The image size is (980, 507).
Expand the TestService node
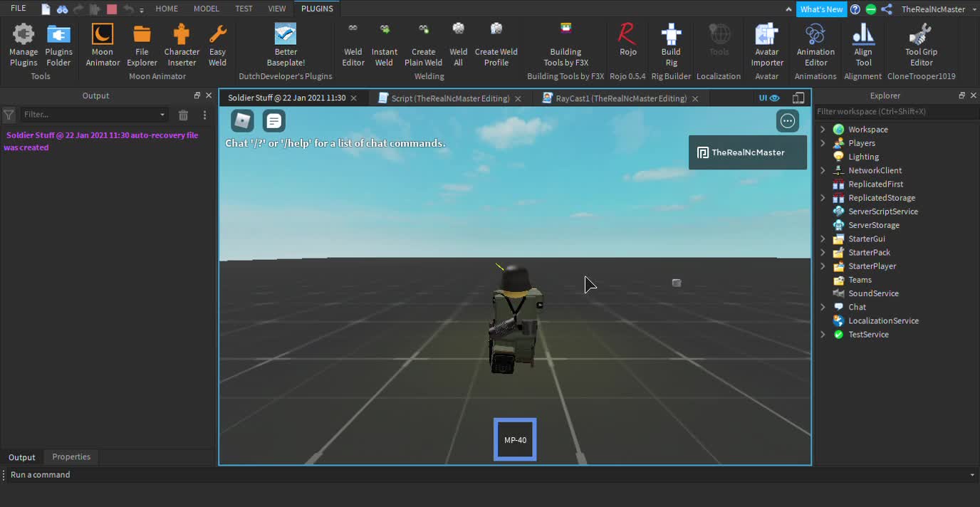pos(823,335)
